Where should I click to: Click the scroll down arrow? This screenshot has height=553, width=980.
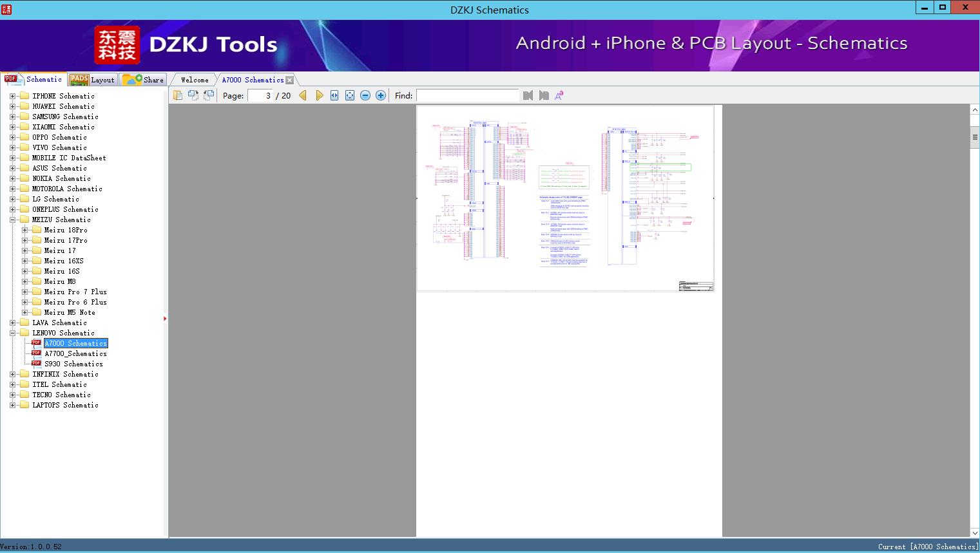click(x=975, y=532)
